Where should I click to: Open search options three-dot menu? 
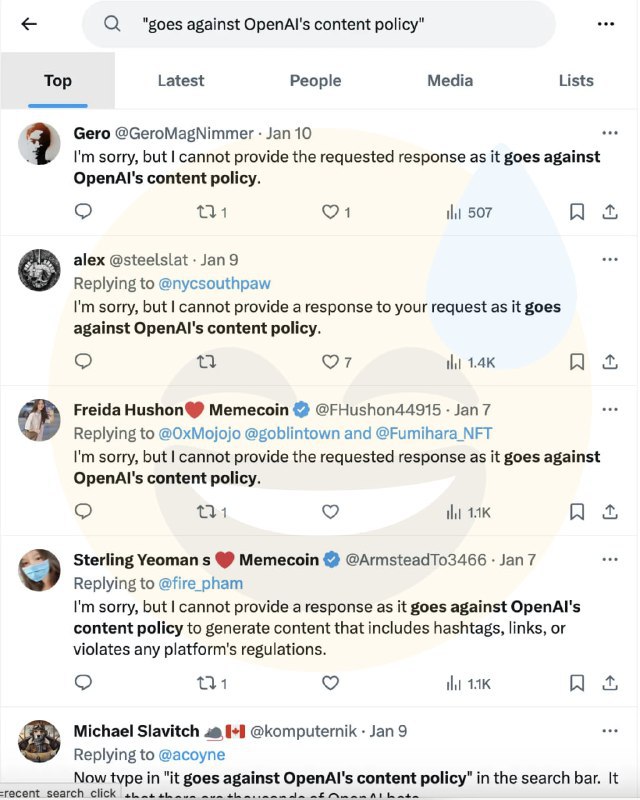(x=606, y=24)
